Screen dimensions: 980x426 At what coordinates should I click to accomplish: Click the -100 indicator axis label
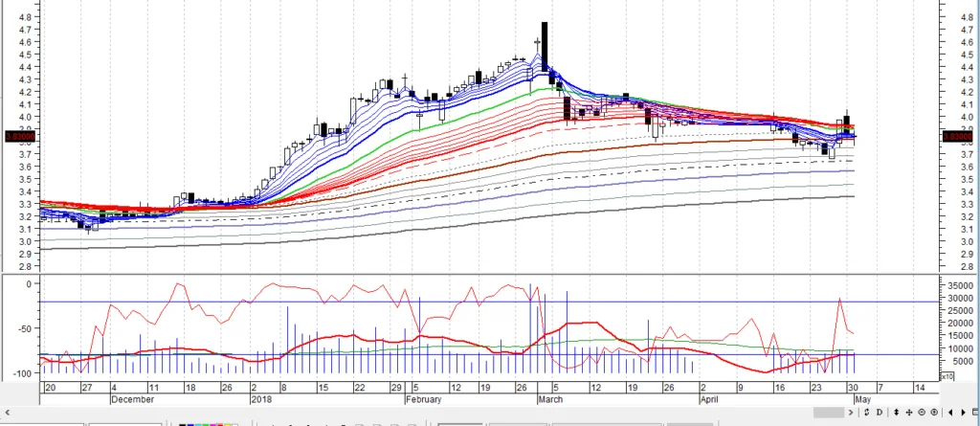click(23, 373)
